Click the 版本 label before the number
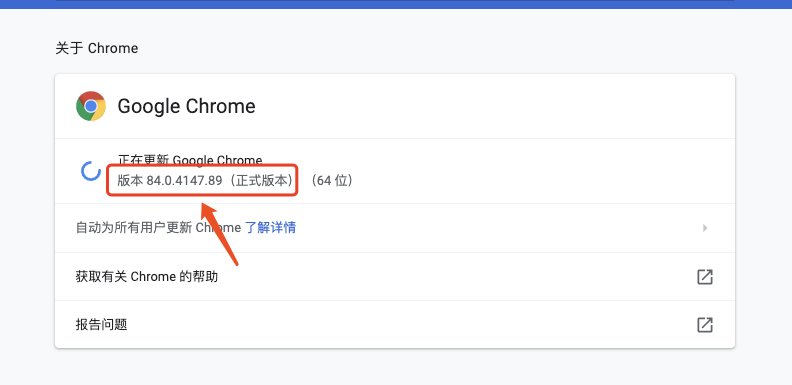 (130, 180)
